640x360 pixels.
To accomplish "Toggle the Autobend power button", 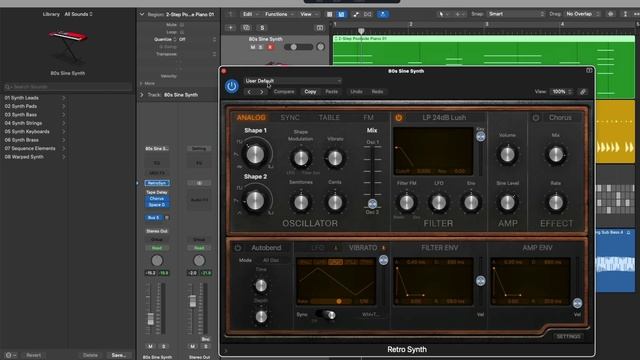I will tap(238, 248).
